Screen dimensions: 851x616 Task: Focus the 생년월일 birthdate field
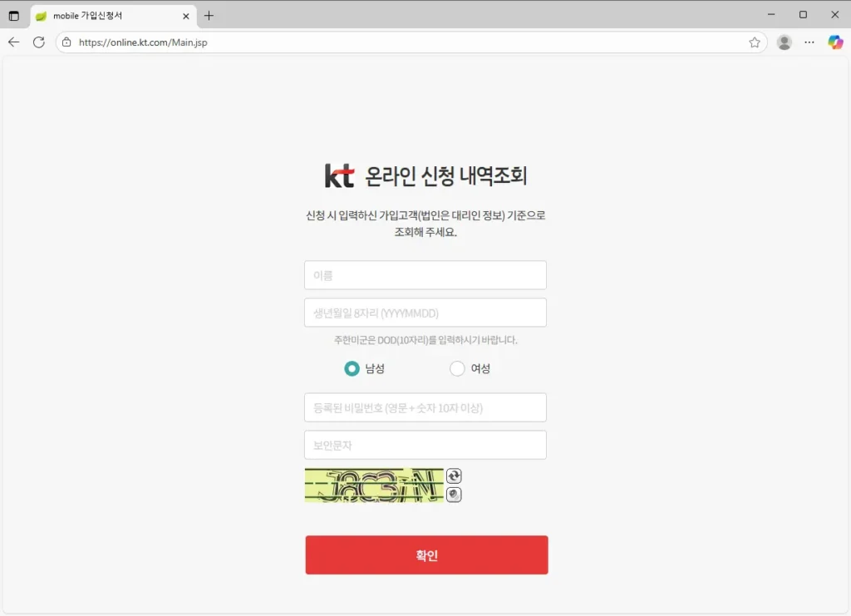[425, 313]
